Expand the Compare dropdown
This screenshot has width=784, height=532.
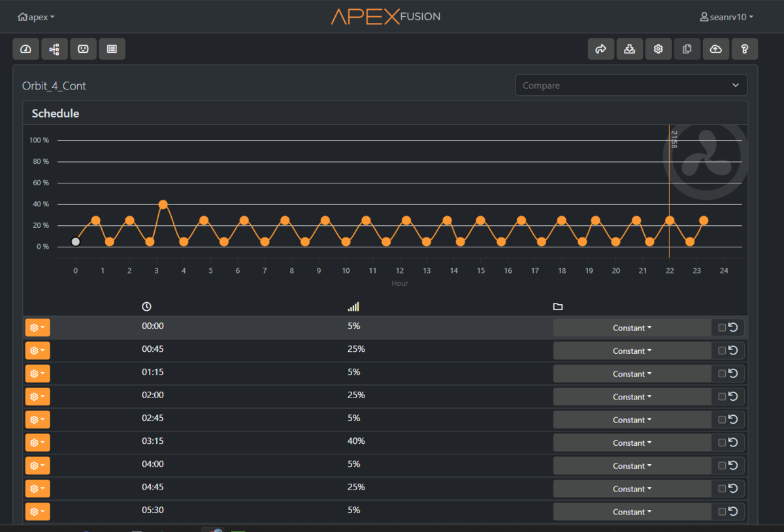click(631, 86)
